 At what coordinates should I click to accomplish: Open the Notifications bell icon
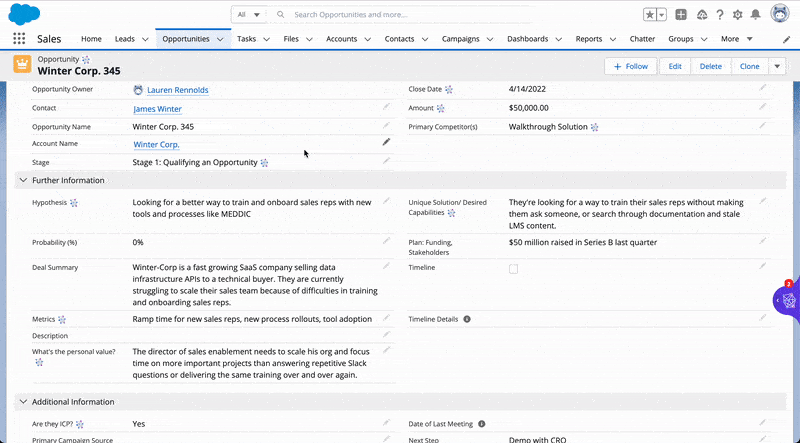(755, 15)
